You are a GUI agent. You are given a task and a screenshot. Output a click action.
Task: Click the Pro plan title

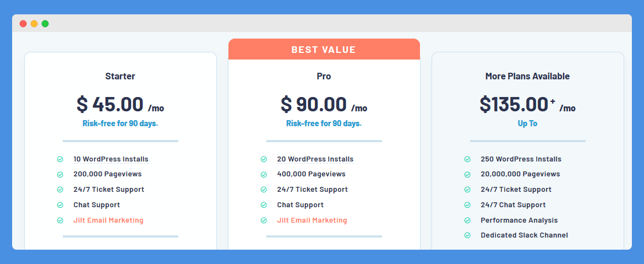(x=324, y=76)
